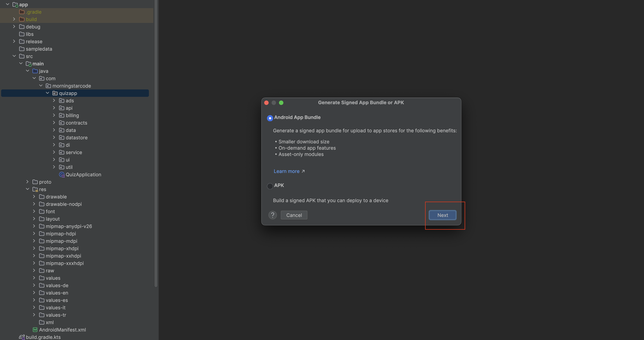The image size is (644, 340).
Task: Click the .gradle folder icon
Action: [x=22, y=12]
